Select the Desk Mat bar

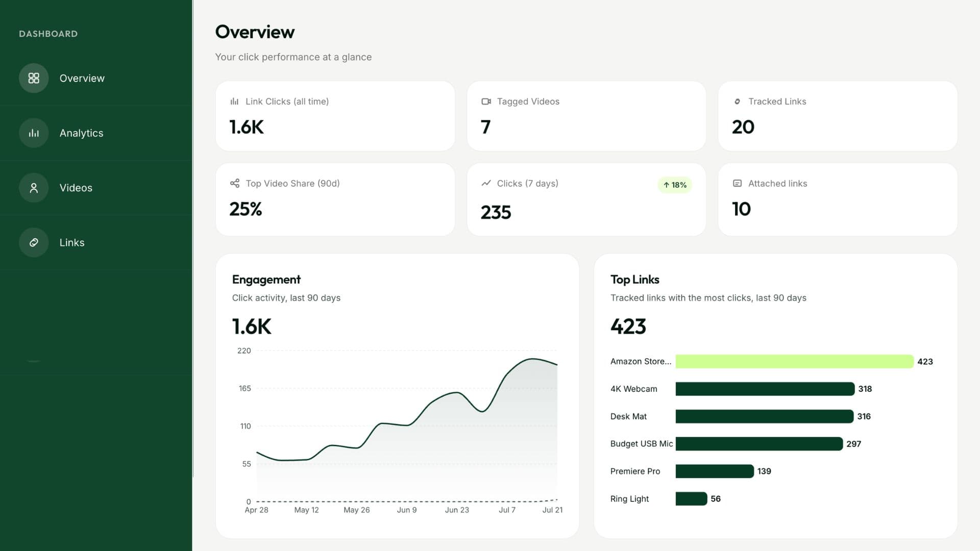coord(764,416)
